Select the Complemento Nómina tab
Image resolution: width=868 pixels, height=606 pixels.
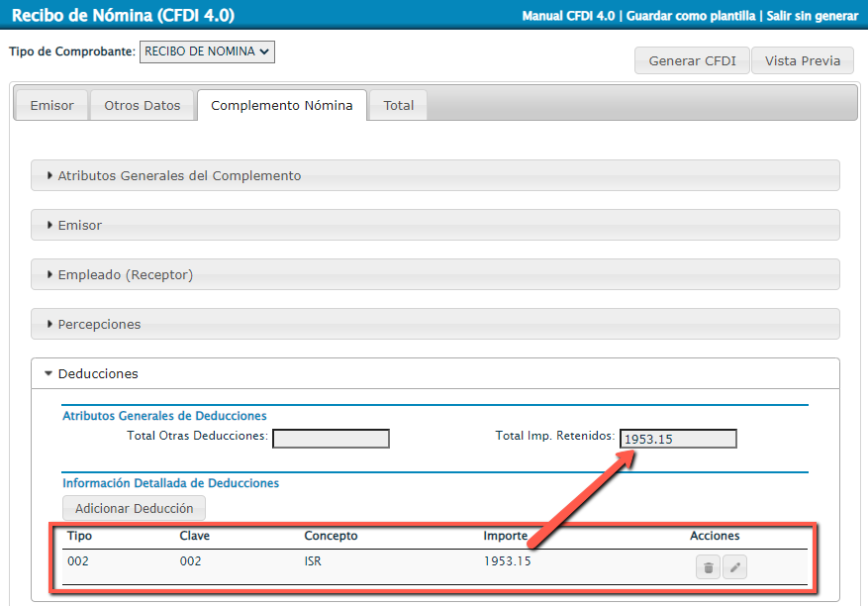(x=282, y=105)
